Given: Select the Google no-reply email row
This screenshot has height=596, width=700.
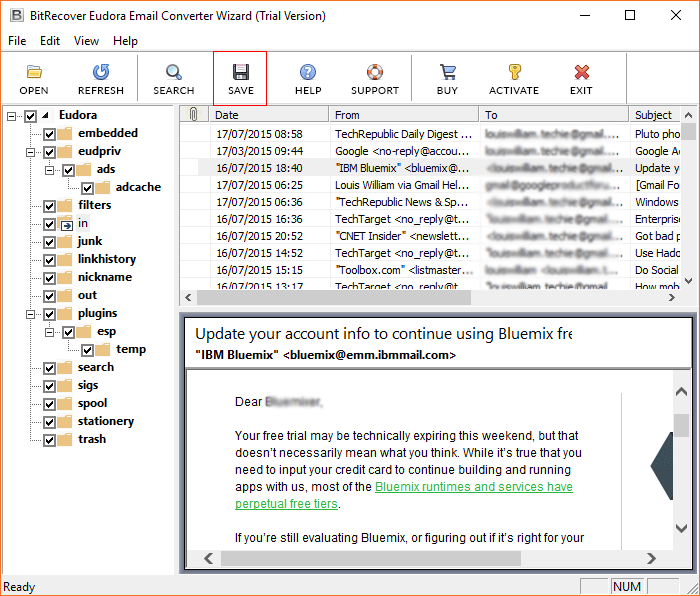Looking at the screenshot, I should tap(430, 151).
